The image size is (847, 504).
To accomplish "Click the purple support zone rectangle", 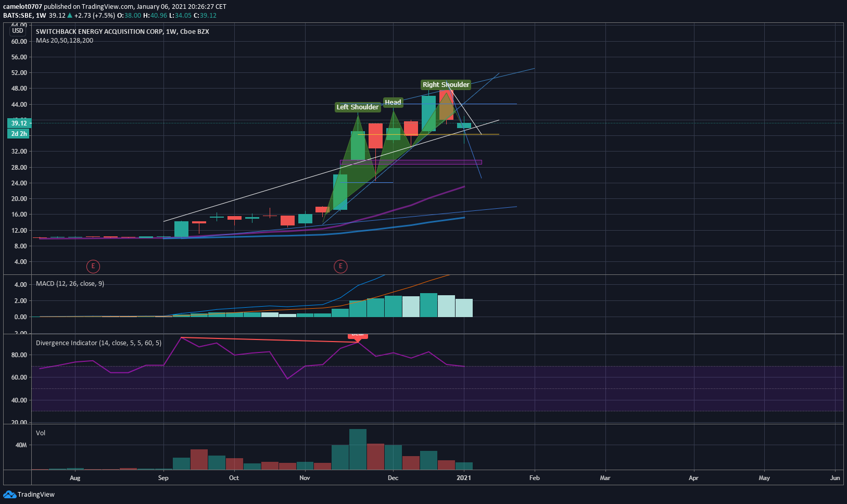I will pyautogui.click(x=411, y=162).
